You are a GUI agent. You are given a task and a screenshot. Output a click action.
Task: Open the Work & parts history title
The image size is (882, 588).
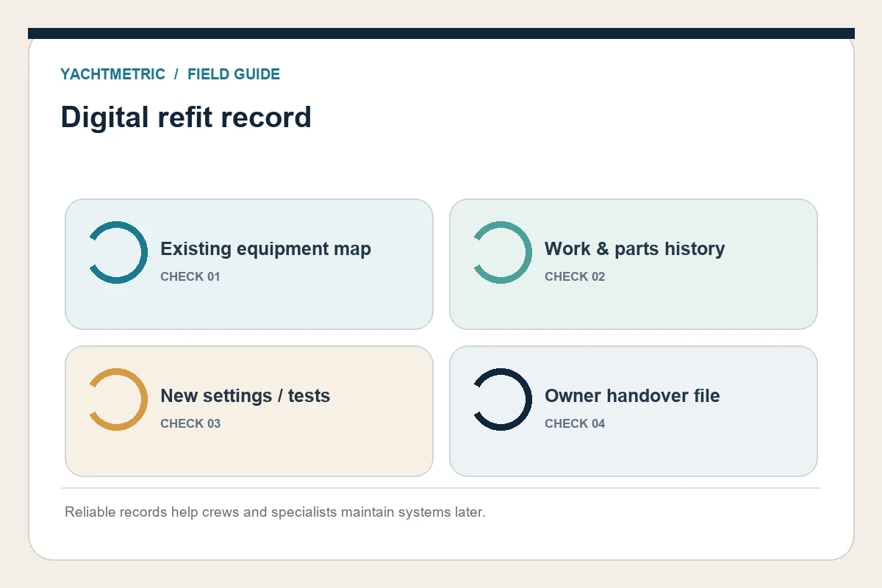point(634,248)
